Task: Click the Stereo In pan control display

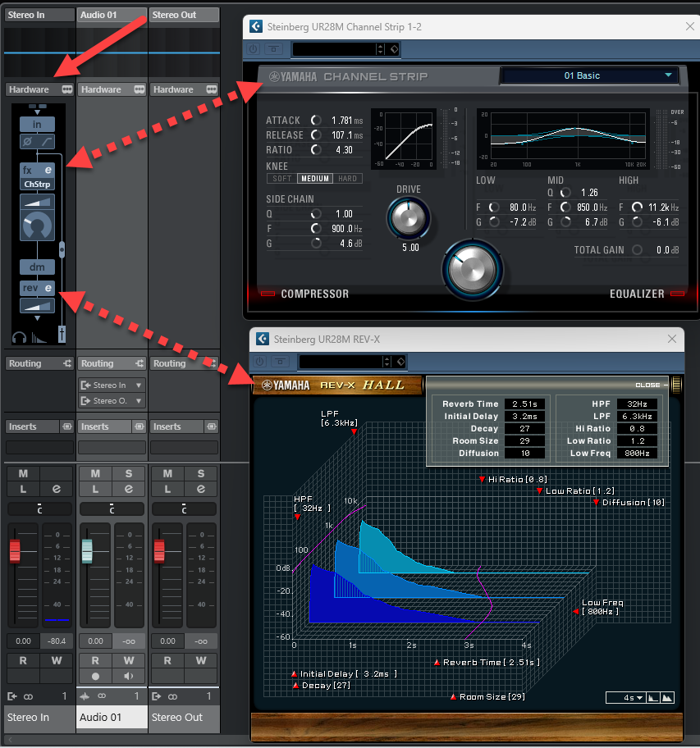Action: pos(39,509)
